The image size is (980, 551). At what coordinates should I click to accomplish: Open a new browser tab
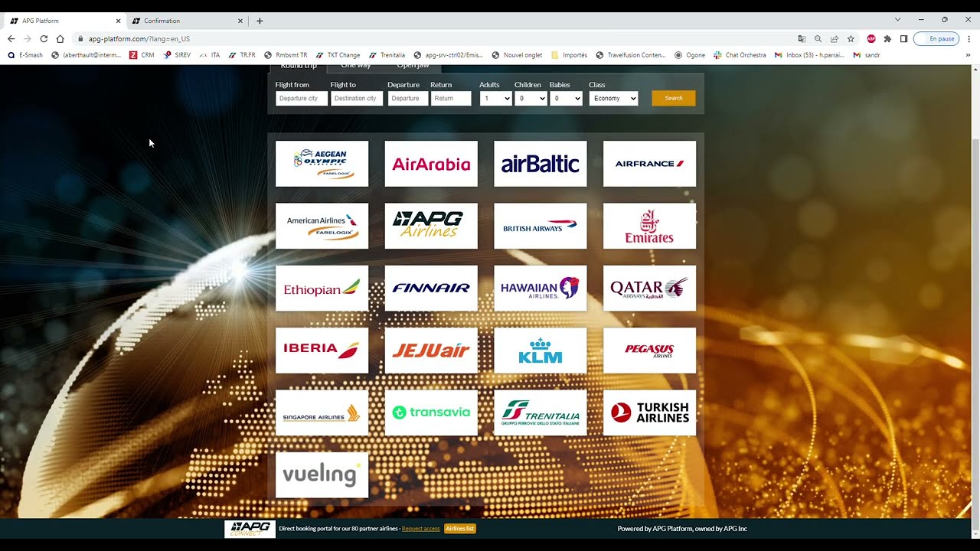(x=260, y=21)
